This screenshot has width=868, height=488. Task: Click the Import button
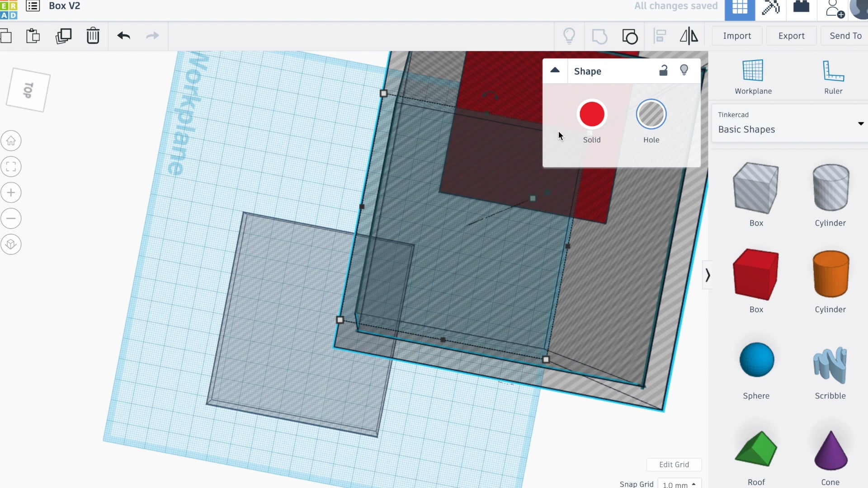(x=736, y=36)
